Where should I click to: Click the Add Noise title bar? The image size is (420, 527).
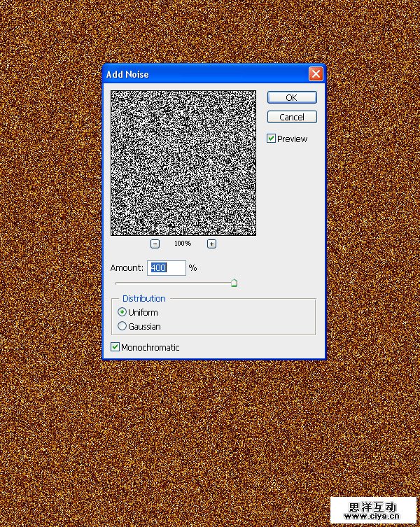pos(203,74)
